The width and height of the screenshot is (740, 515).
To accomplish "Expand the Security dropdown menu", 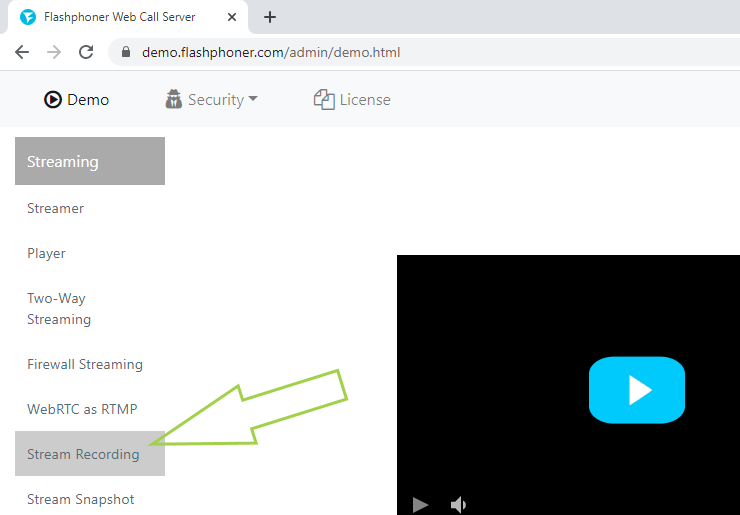I will [211, 100].
